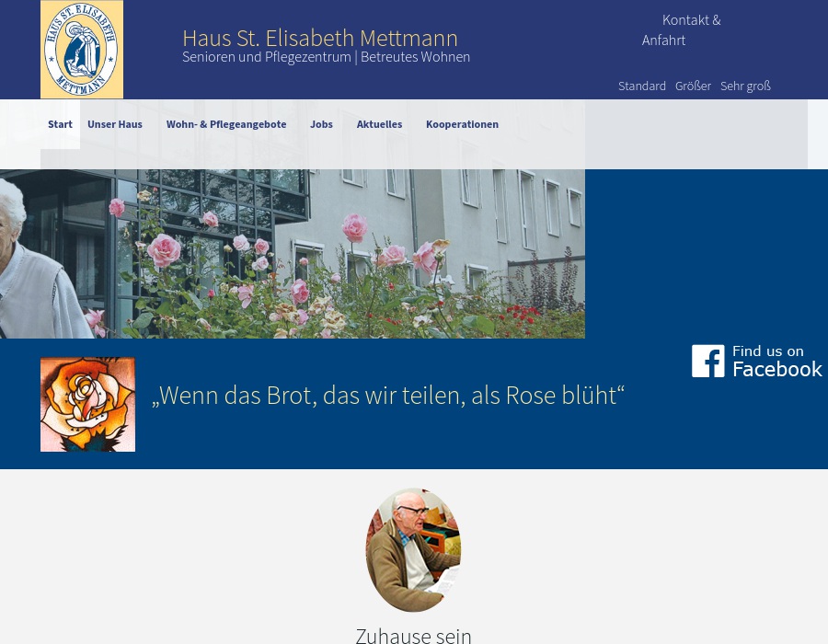
Task: Open the 'Wohn- & Pflegeangebote' menu
Action: click(x=226, y=124)
